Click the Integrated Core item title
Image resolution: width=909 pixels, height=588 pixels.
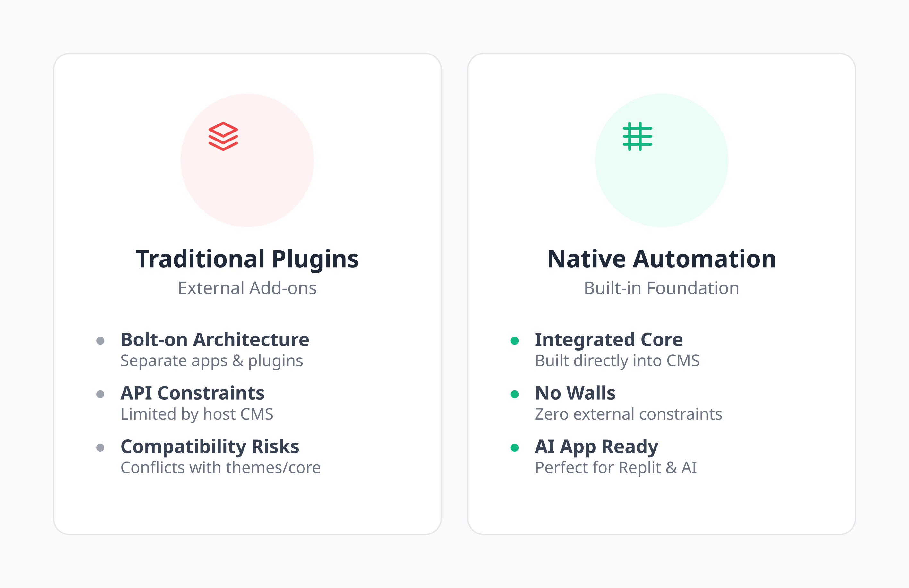click(x=608, y=340)
